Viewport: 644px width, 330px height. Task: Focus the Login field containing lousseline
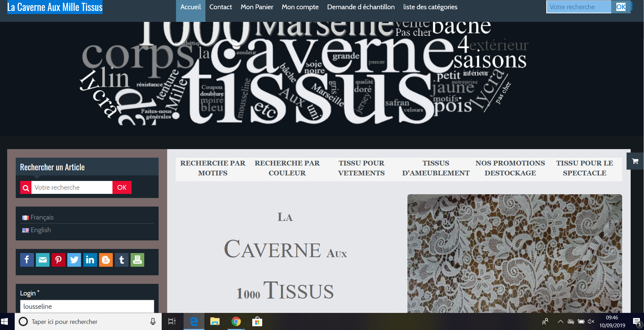[x=87, y=306]
